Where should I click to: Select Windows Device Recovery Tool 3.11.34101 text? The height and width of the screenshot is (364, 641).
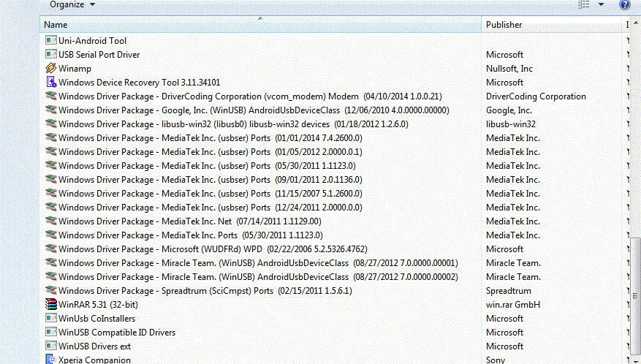click(140, 82)
